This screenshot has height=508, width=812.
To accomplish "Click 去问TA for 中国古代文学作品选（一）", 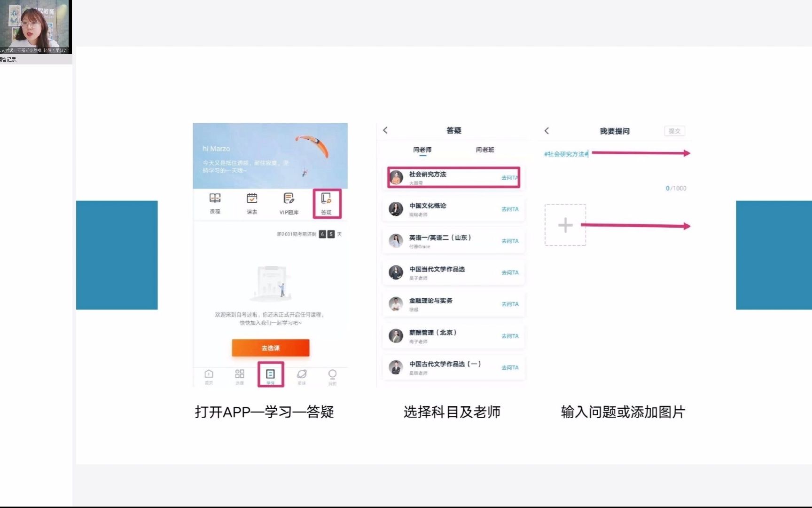I will pyautogui.click(x=510, y=368).
